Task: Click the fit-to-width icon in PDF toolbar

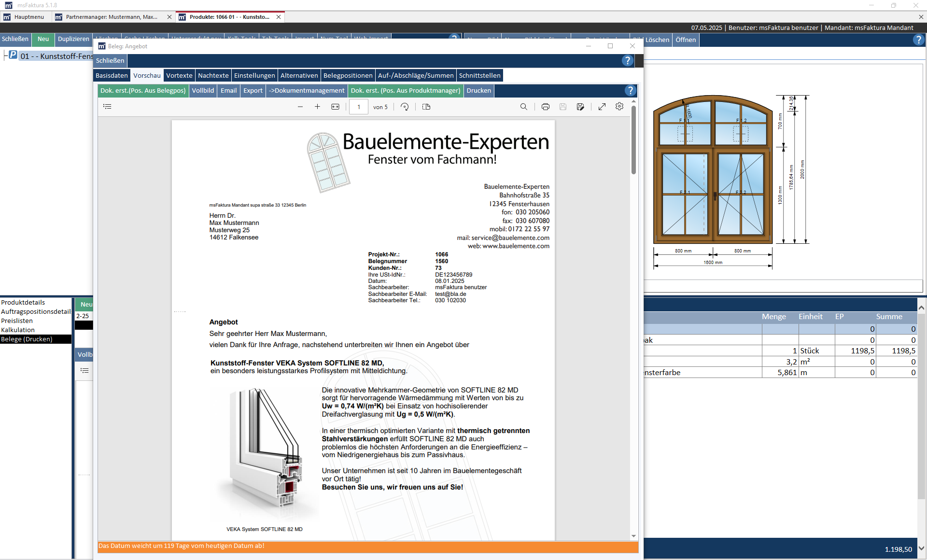Action: (x=335, y=107)
